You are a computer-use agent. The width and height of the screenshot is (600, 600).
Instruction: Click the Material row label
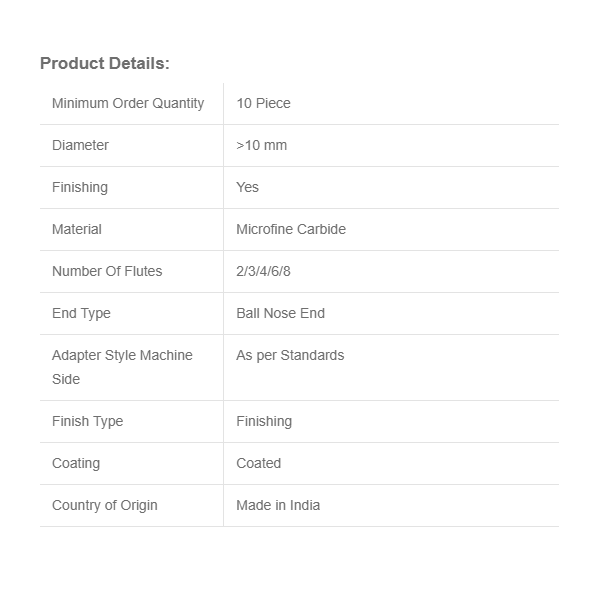77,229
